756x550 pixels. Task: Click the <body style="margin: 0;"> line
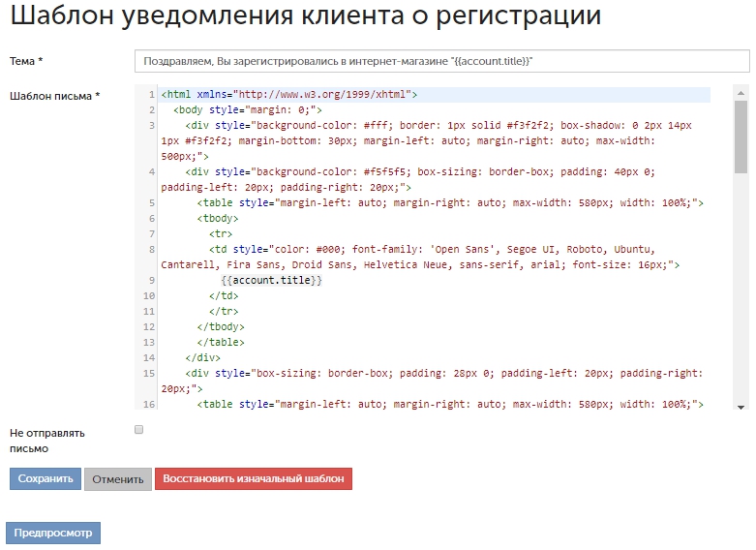(248, 110)
